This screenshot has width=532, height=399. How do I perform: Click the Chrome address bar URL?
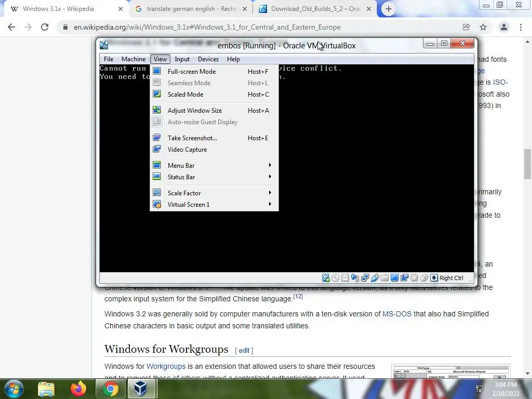207,27
